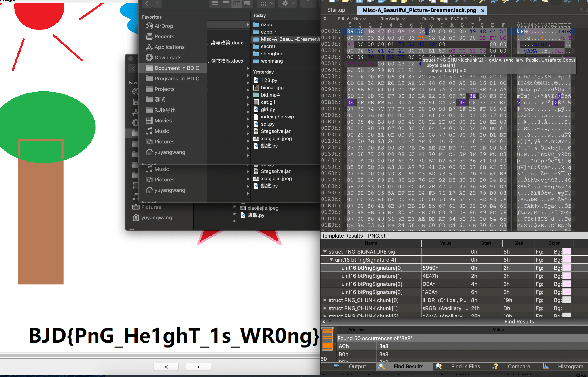Viewport: 588px width, 377px height.
Task: Enable the Output panel tab
Action: (357, 366)
